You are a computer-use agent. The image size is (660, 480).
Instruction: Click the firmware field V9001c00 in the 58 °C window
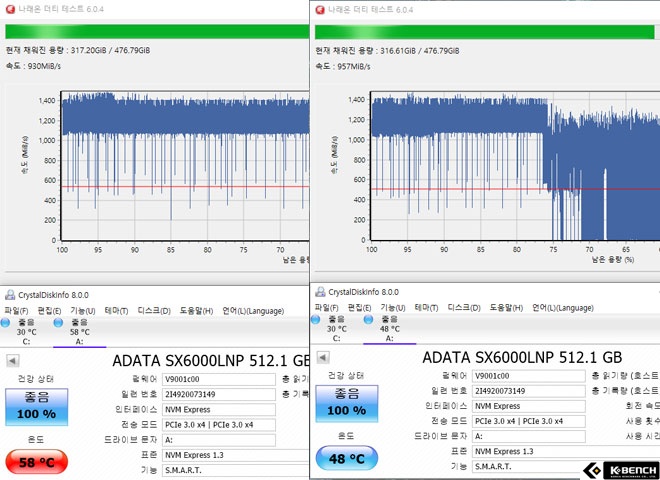coord(219,379)
